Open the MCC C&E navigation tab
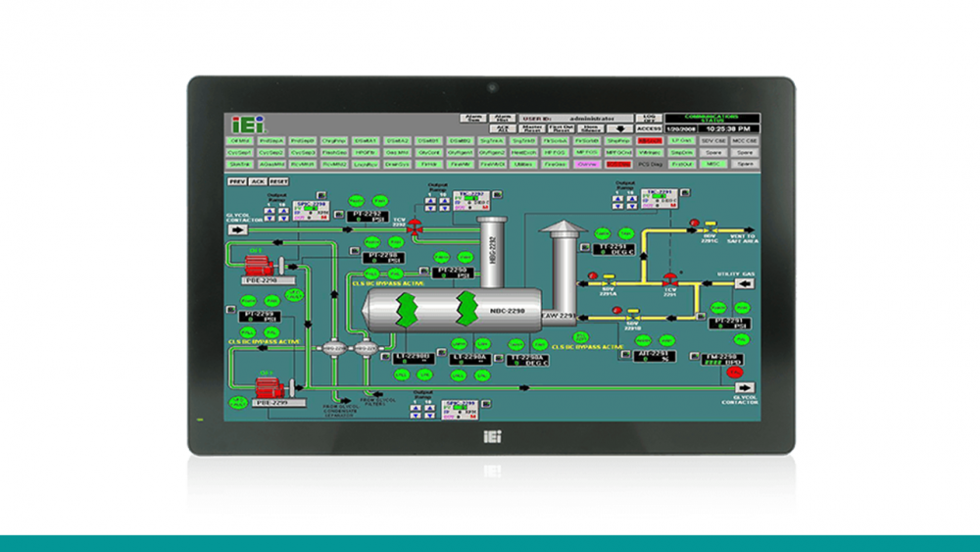 coord(745,140)
